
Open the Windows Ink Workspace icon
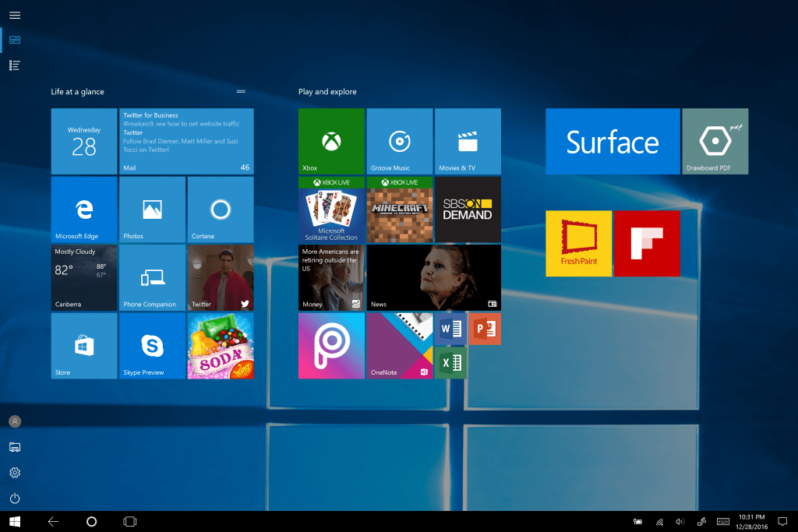[x=701, y=521]
